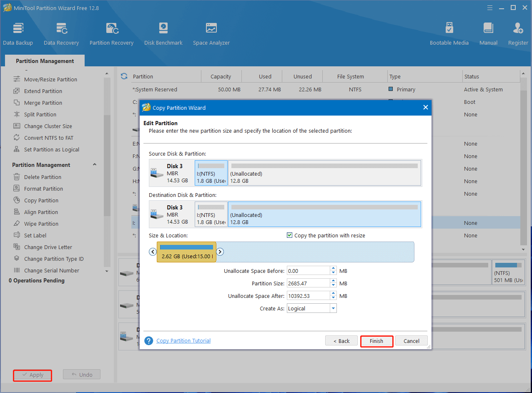
Task: Open Change Drive Letter
Action: [48, 247]
